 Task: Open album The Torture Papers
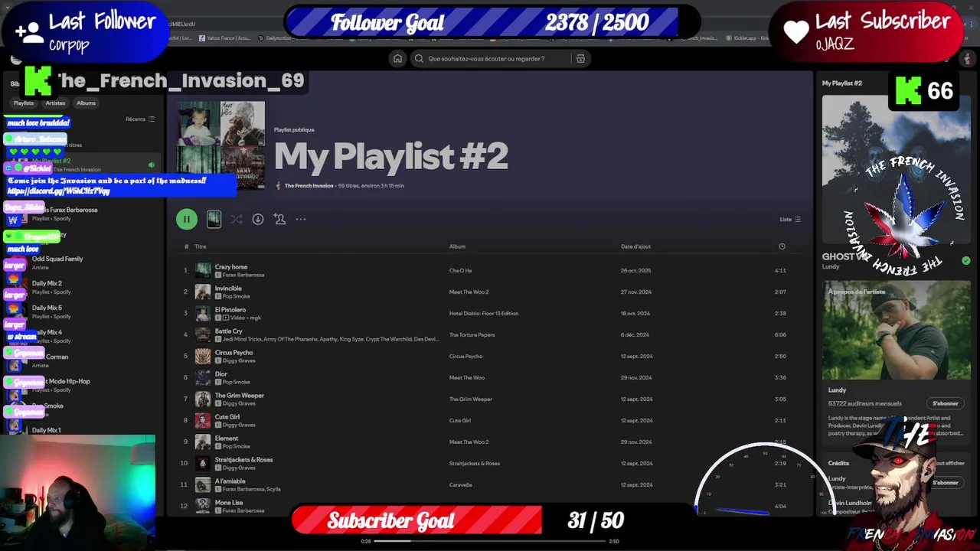472,335
